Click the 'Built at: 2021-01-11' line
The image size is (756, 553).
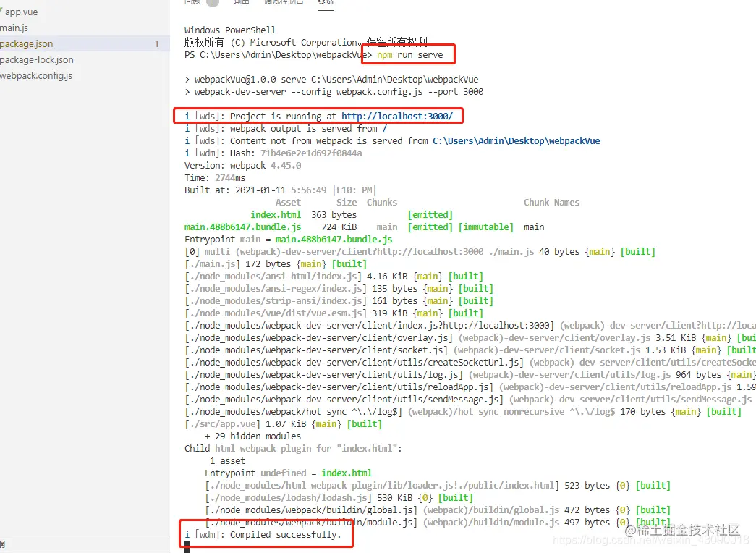[280, 190]
